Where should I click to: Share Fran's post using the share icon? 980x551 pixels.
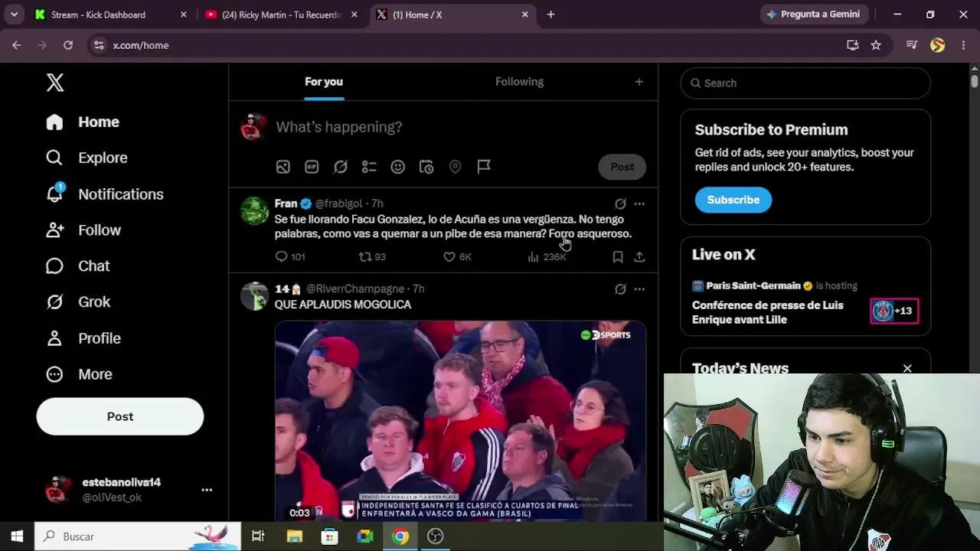639,257
